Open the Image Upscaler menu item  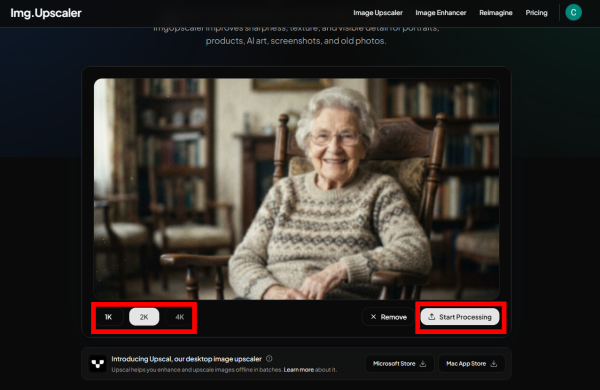[378, 13]
